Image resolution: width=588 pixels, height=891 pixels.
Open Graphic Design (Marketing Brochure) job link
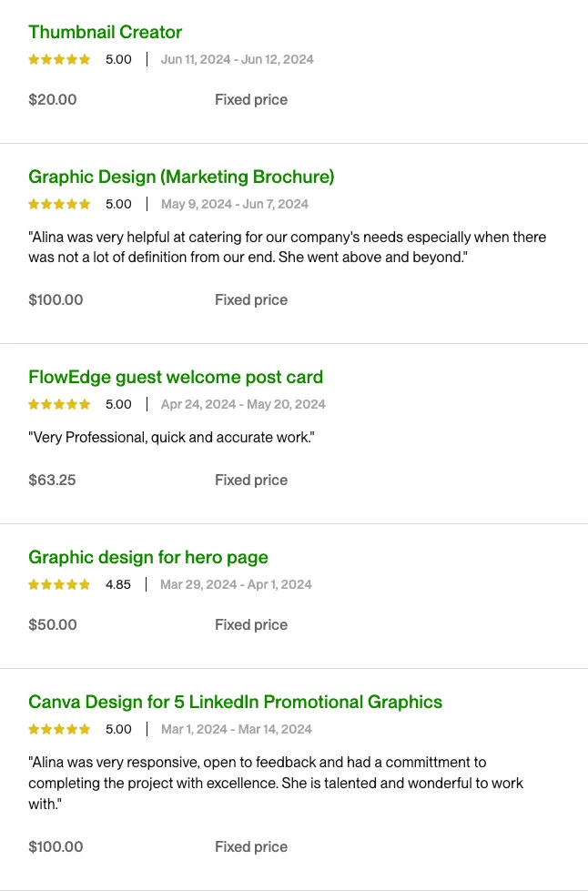(181, 177)
